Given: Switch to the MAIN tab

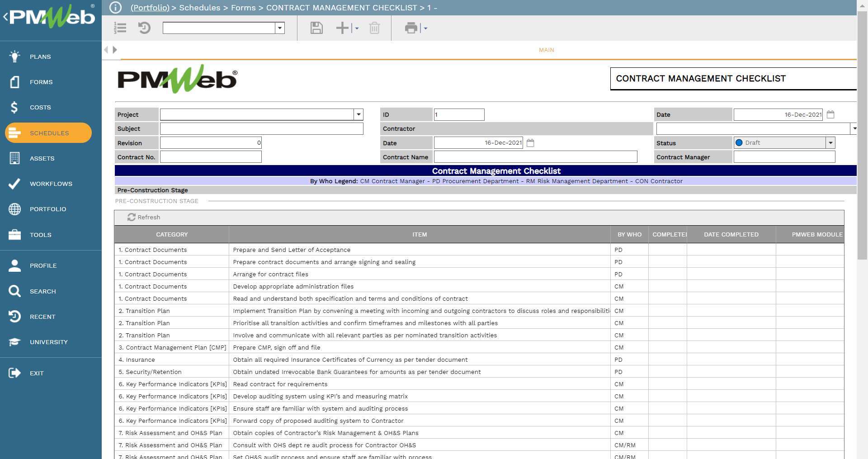Looking at the screenshot, I should [x=546, y=50].
